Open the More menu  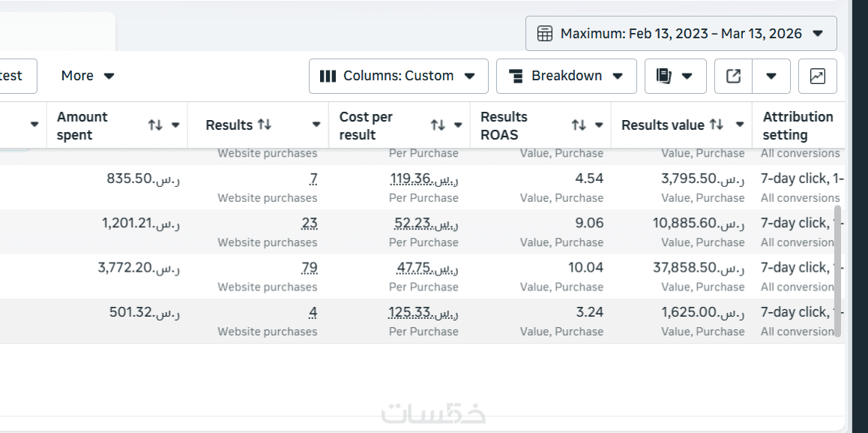click(88, 76)
